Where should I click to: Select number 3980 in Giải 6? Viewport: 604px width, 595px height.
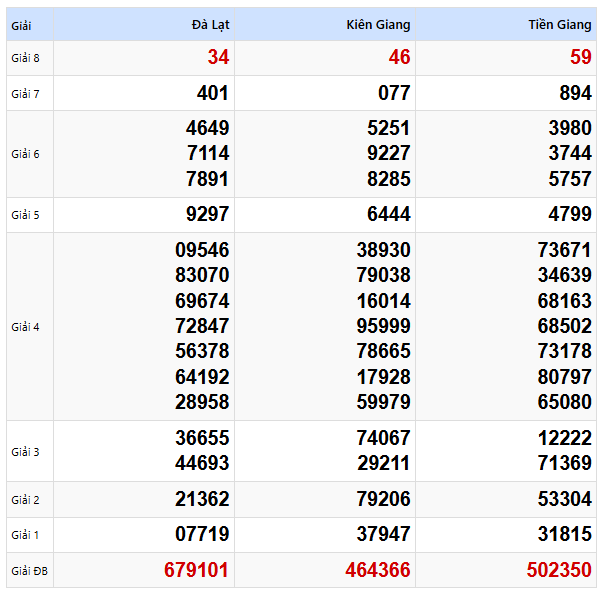tap(570, 128)
